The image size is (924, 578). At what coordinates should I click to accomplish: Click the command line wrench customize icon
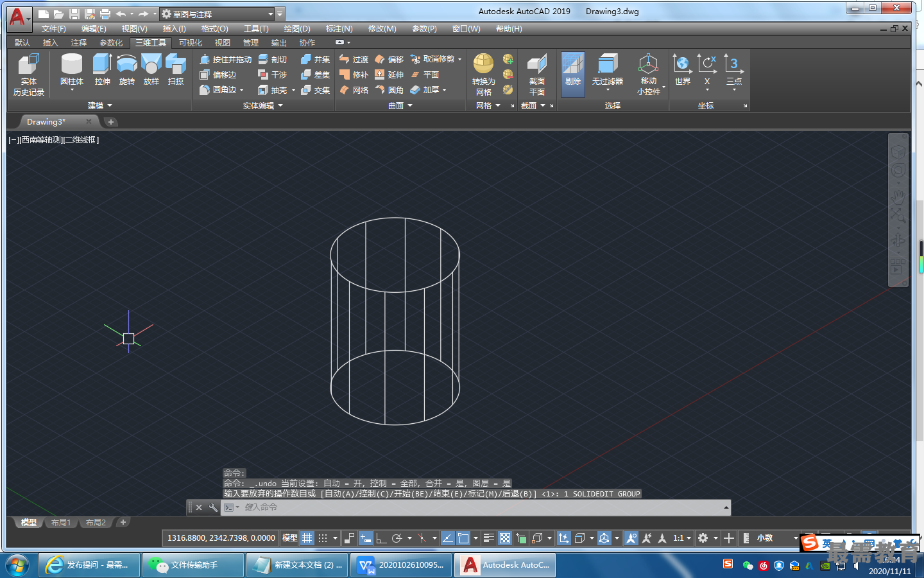point(213,507)
